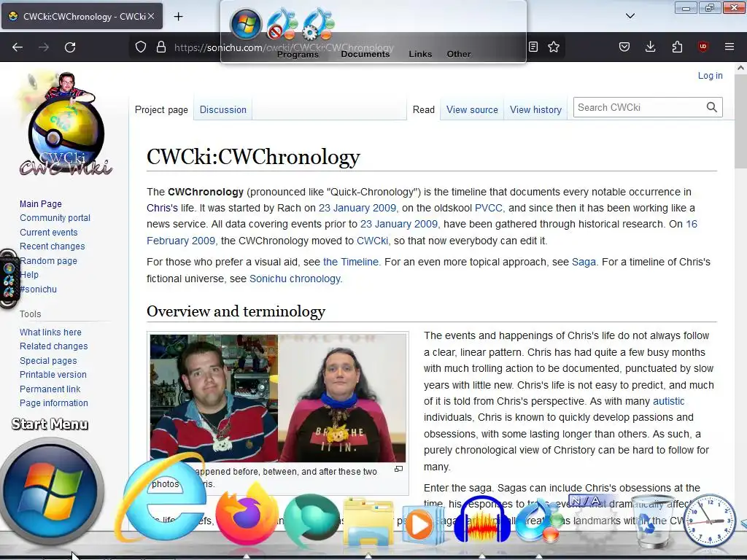Open the Programs menu in top dock

(298, 54)
